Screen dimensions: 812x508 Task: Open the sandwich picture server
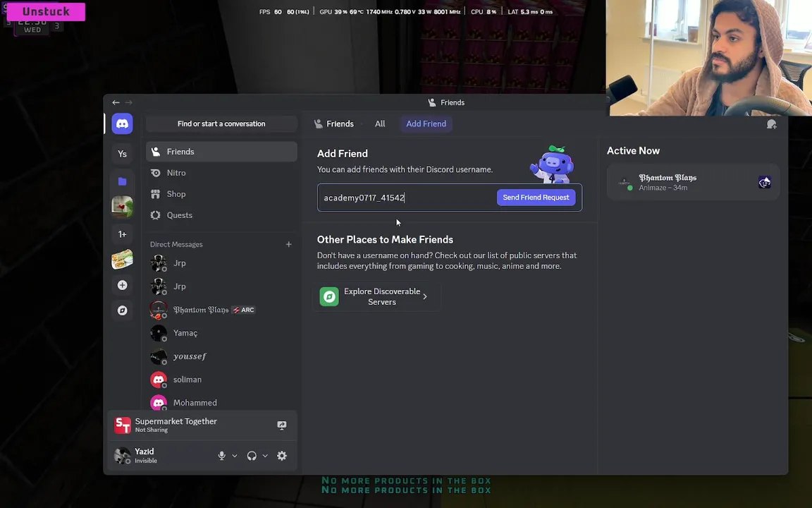pyautogui.click(x=122, y=259)
